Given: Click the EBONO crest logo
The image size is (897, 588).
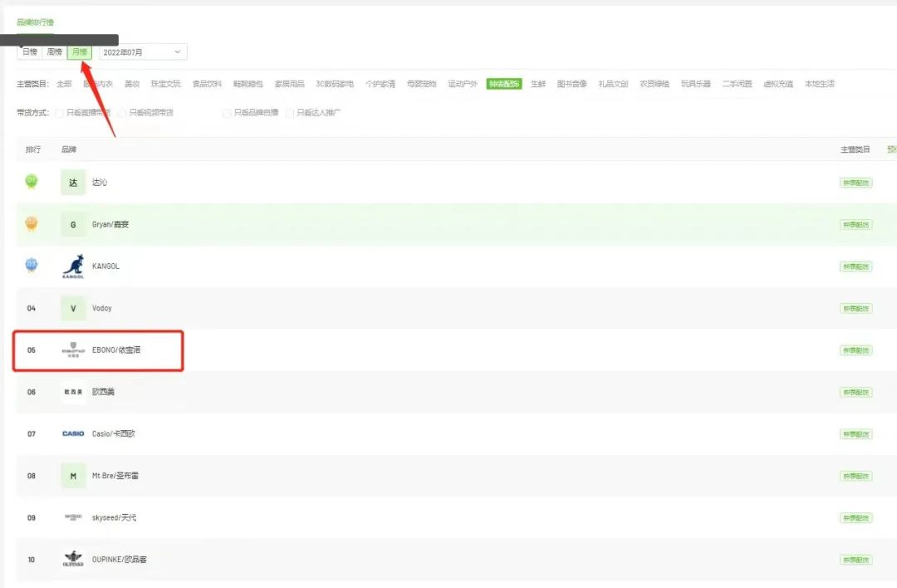Looking at the screenshot, I should pos(73,350).
